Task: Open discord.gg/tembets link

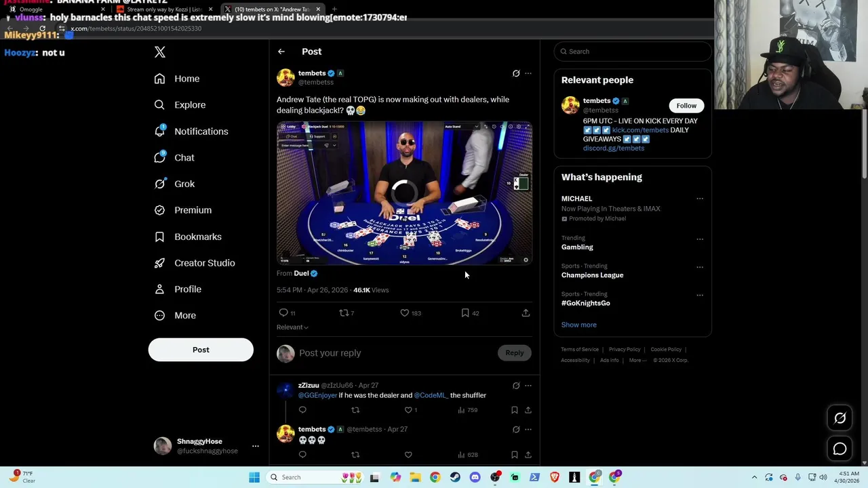Action: (x=614, y=148)
